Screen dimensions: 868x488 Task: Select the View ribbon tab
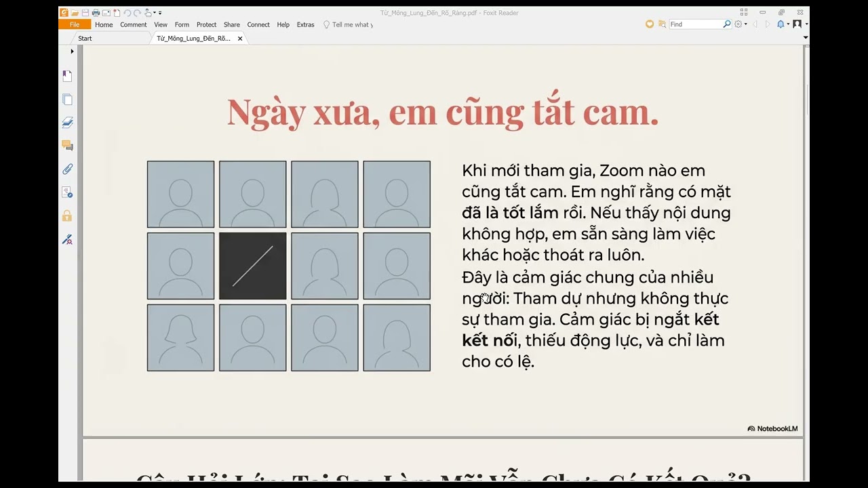(x=161, y=24)
